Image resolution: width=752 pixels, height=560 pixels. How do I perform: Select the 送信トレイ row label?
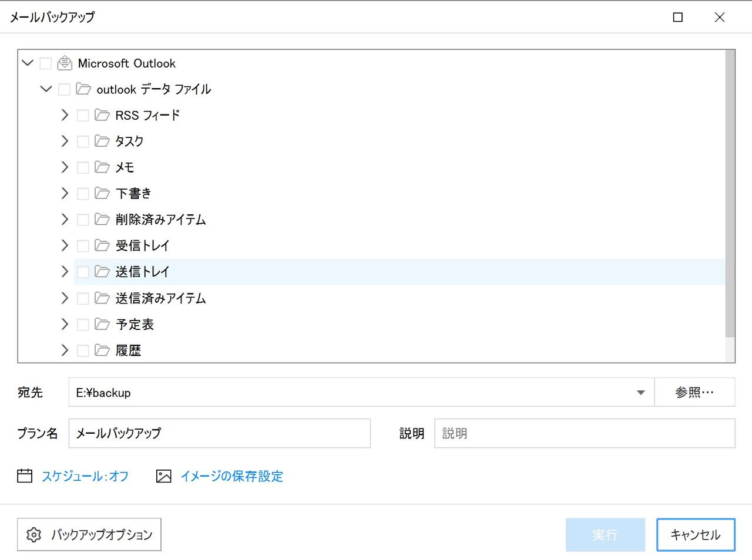coord(143,272)
